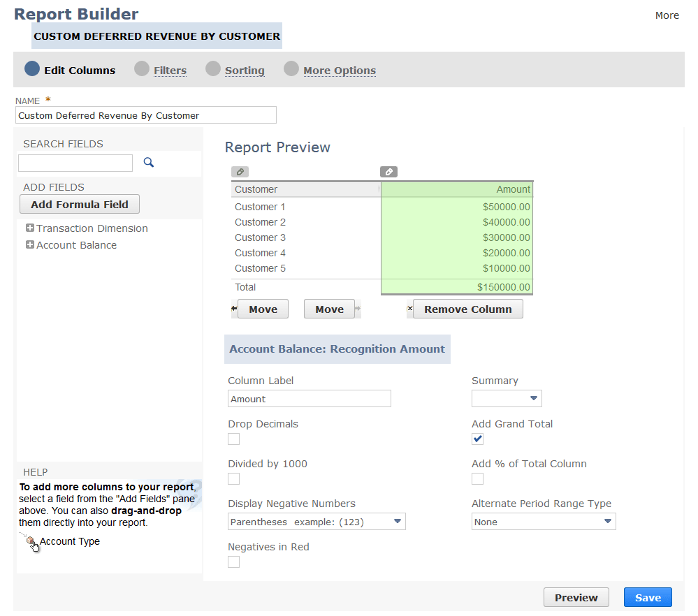Screen dimensions: 698x616
Task: Open the More menu at top right
Action: click(x=667, y=15)
